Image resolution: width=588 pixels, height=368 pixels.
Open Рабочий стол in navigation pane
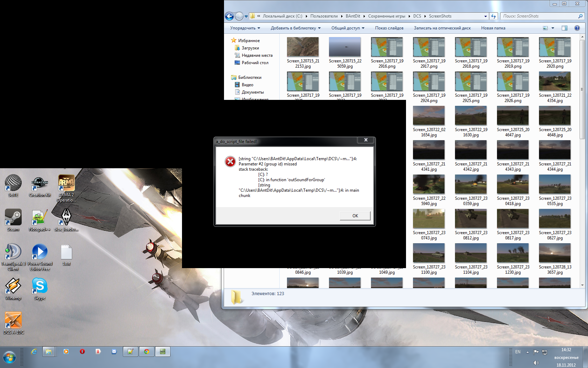click(x=255, y=63)
